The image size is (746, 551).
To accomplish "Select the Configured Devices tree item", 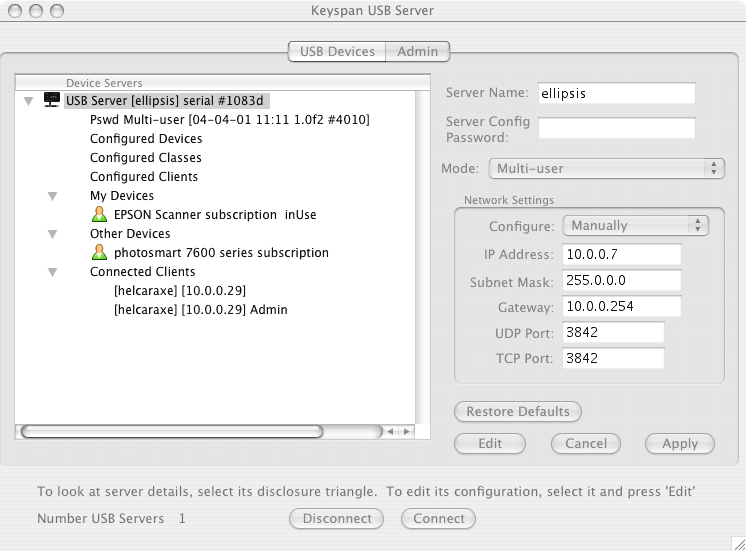I will [x=146, y=139].
